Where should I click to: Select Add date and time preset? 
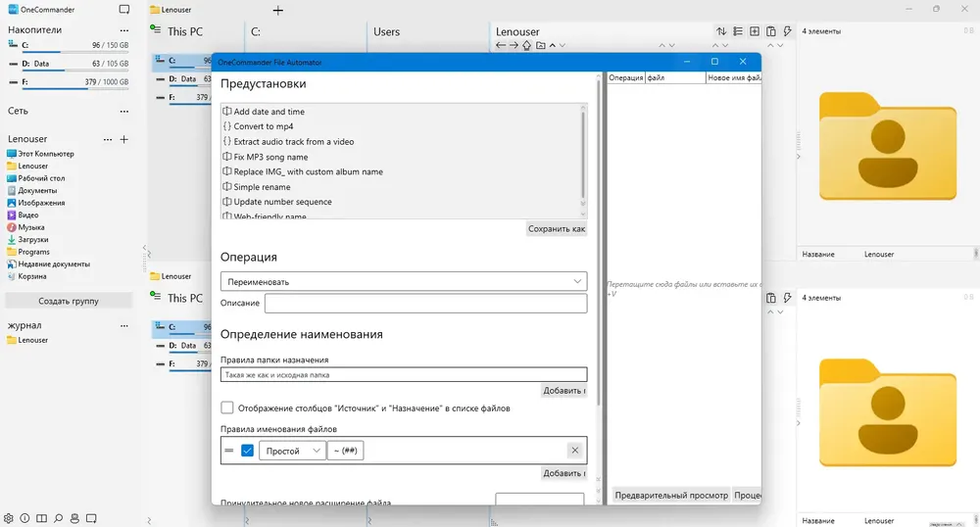point(269,111)
